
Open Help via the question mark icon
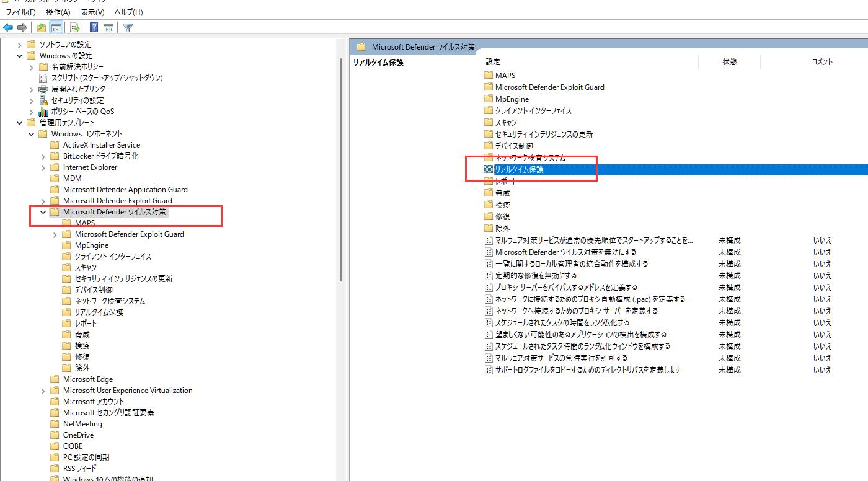click(94, 27)
